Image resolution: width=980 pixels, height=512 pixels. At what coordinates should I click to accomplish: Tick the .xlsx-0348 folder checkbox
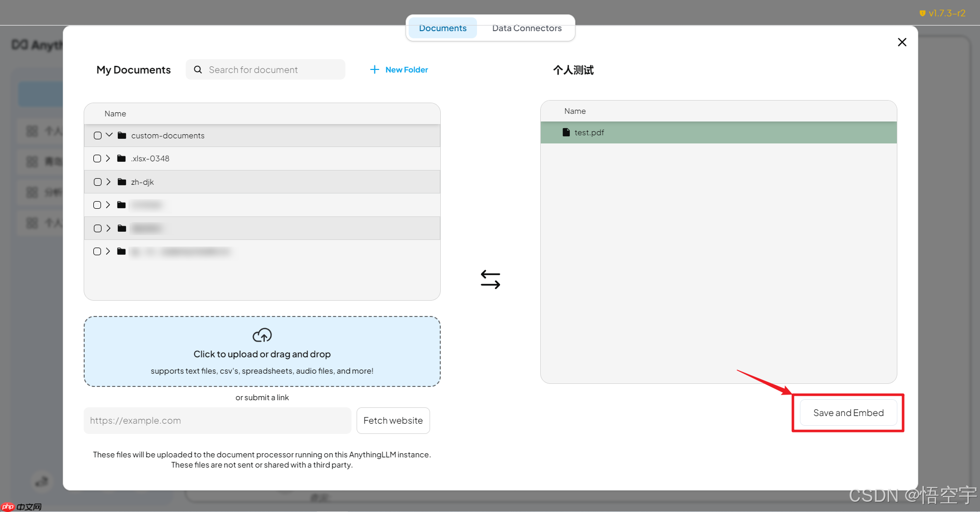[x=97, y=159]
